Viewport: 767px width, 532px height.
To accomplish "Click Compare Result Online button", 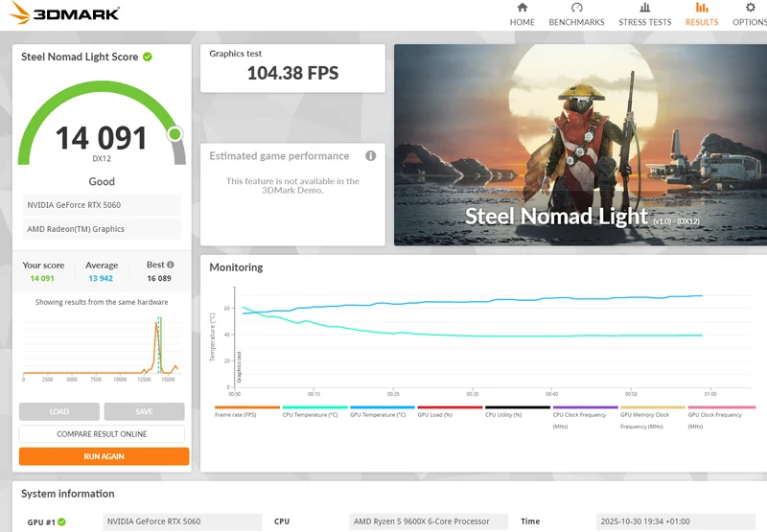I will pyautogui.click(x=102, y=433).
